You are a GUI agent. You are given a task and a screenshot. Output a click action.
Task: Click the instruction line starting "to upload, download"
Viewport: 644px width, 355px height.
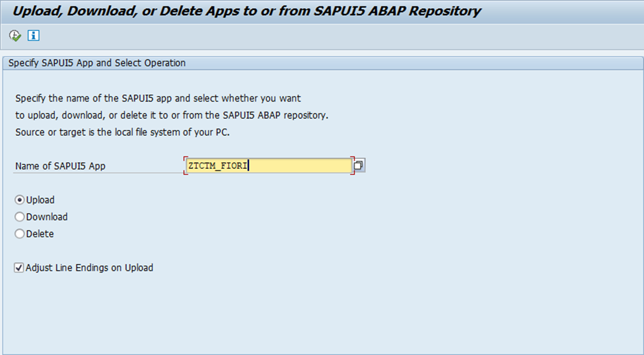[172, 115]
